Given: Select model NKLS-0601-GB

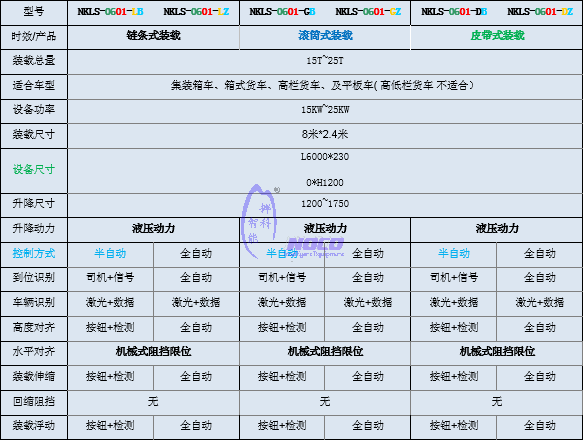Looking at the screenshot, I should [x=282, y=12].
